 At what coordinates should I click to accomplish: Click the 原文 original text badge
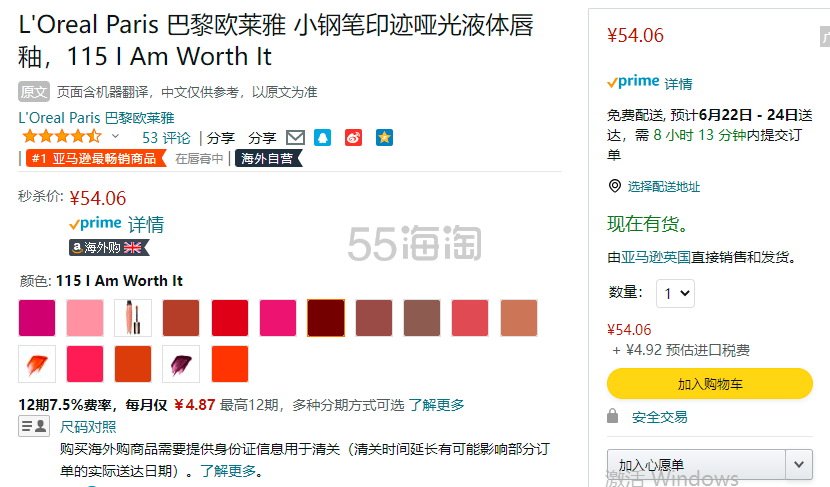pos(34,92)
